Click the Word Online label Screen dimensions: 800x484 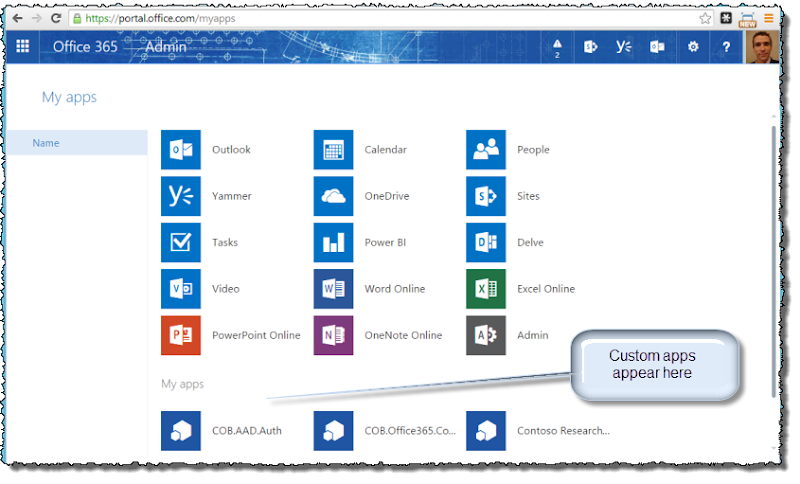pyautogui.click(x=394, y=289)
